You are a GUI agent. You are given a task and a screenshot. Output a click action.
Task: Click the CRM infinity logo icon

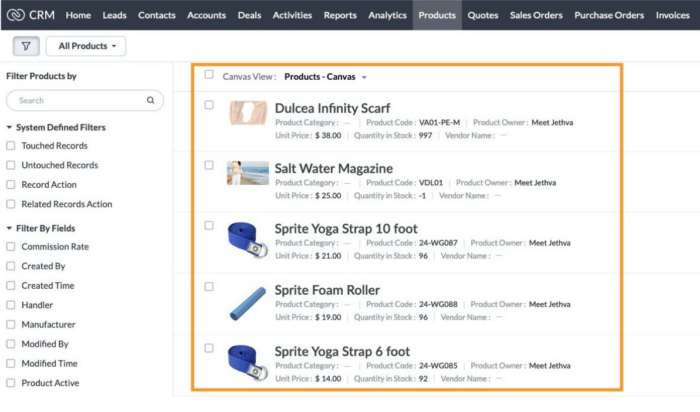pos(16,15)
